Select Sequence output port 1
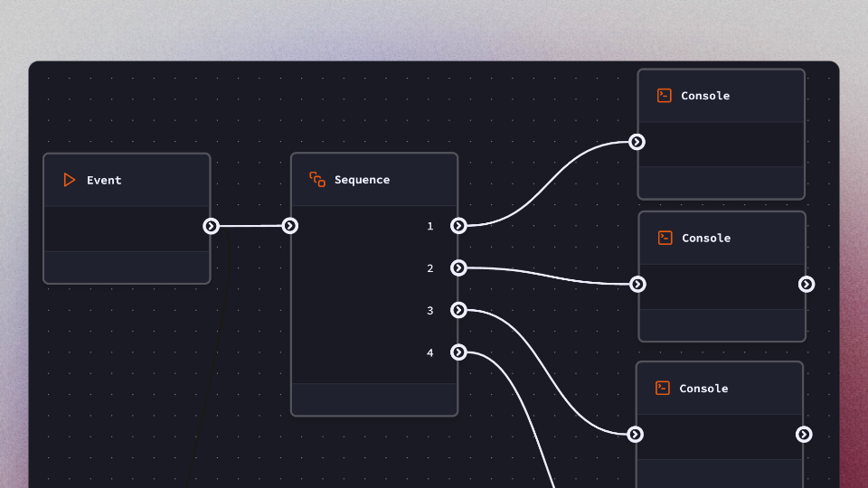 pyautogui.click(x=458, y=226)
